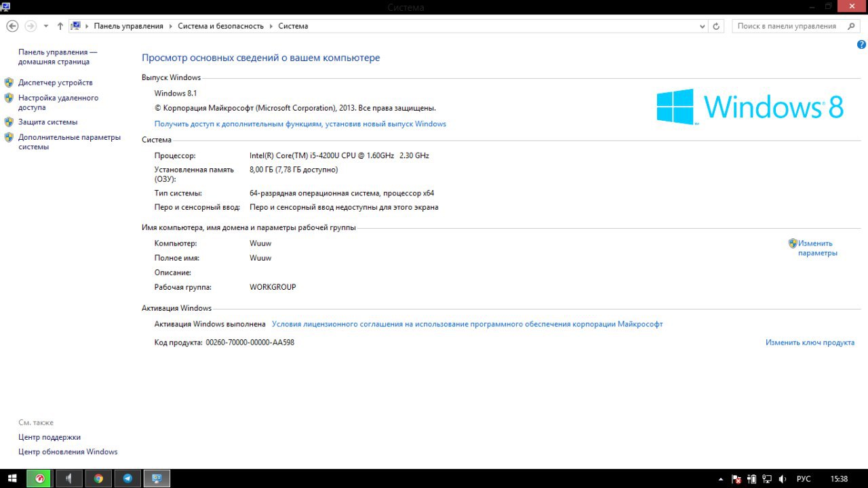
Task: Click memory value "8,00 ГБ (7,78 ГБ доступно)"
Action: (x=294, y=170)
